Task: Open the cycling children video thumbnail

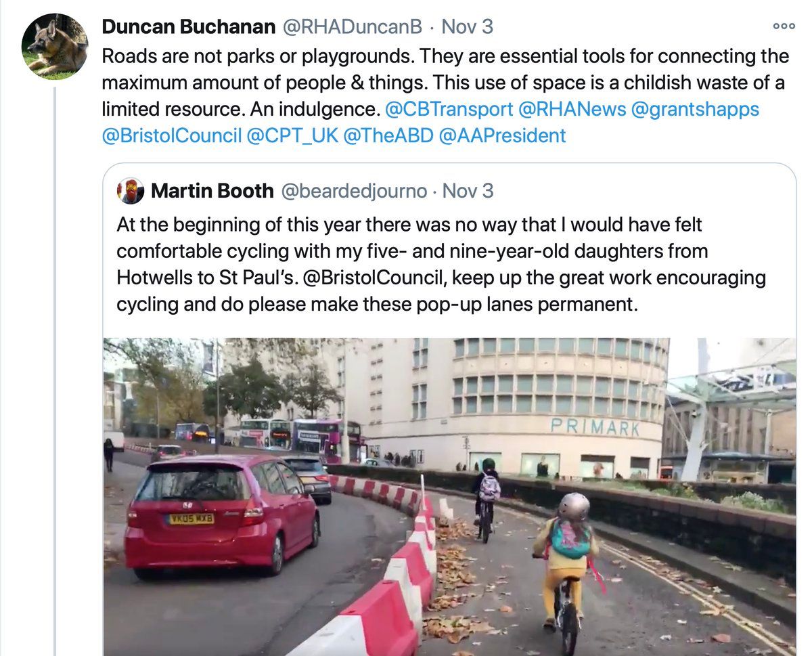Action: pos(449,496)
